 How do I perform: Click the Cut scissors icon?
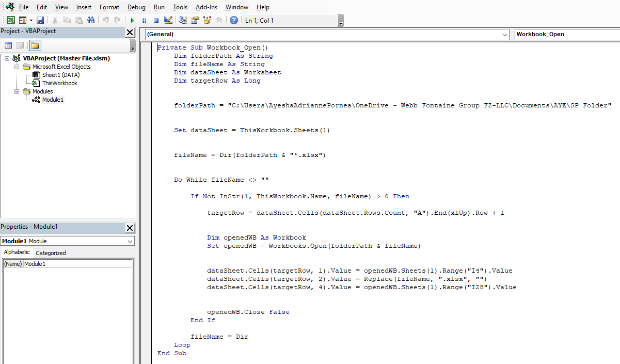55,20
